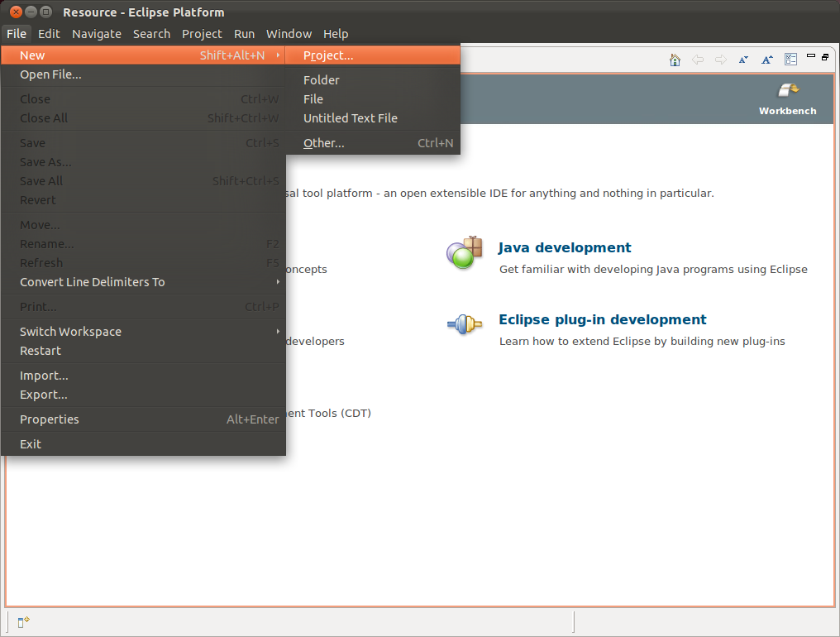Click the File menu in the menu bar
The width and height of the screenshot is (840, 637).
point(17,34)
